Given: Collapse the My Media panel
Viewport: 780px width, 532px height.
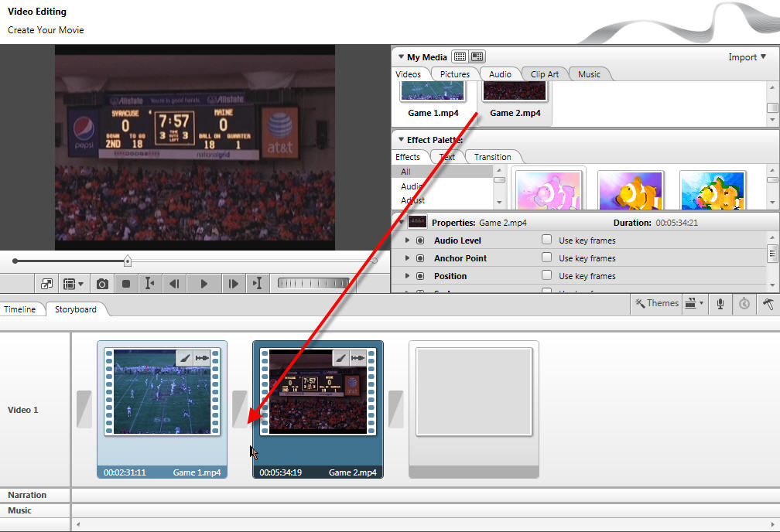Looking at the screenshot, I should click(401, 56).
